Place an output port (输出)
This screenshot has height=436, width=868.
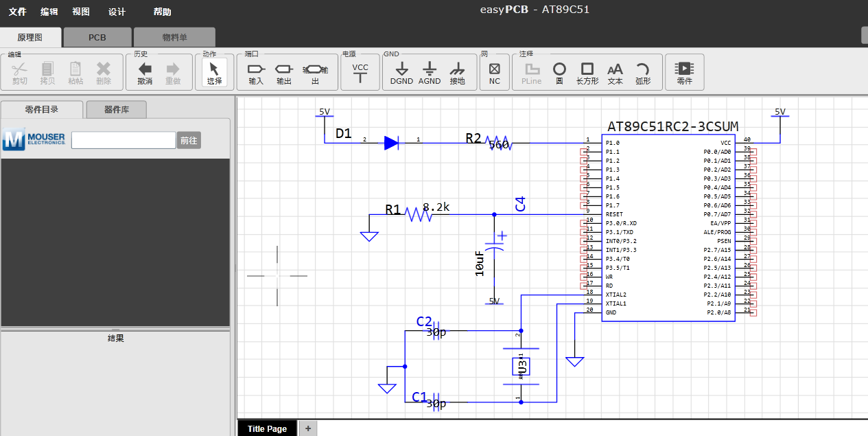coord(283,69)
